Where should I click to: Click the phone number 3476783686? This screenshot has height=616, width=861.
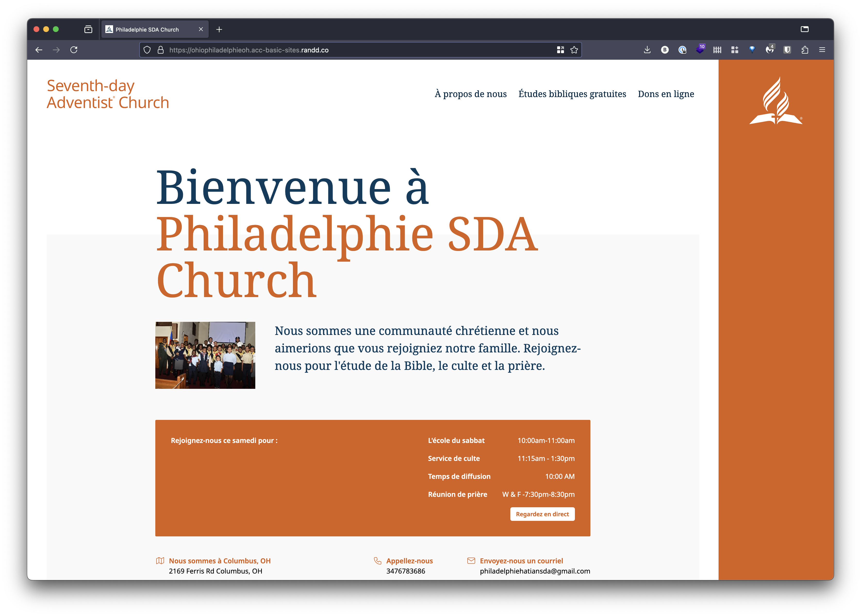[406, 571]
